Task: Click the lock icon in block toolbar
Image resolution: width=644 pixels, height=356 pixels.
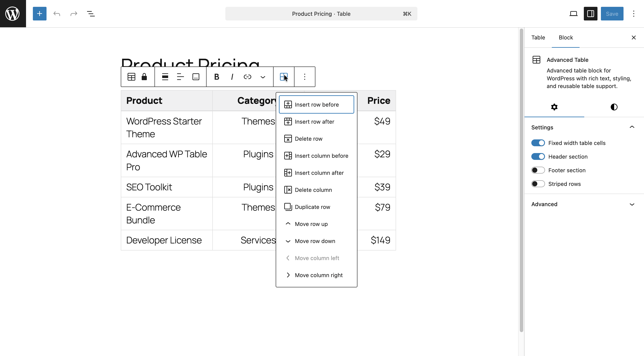Action: [144, 77]
